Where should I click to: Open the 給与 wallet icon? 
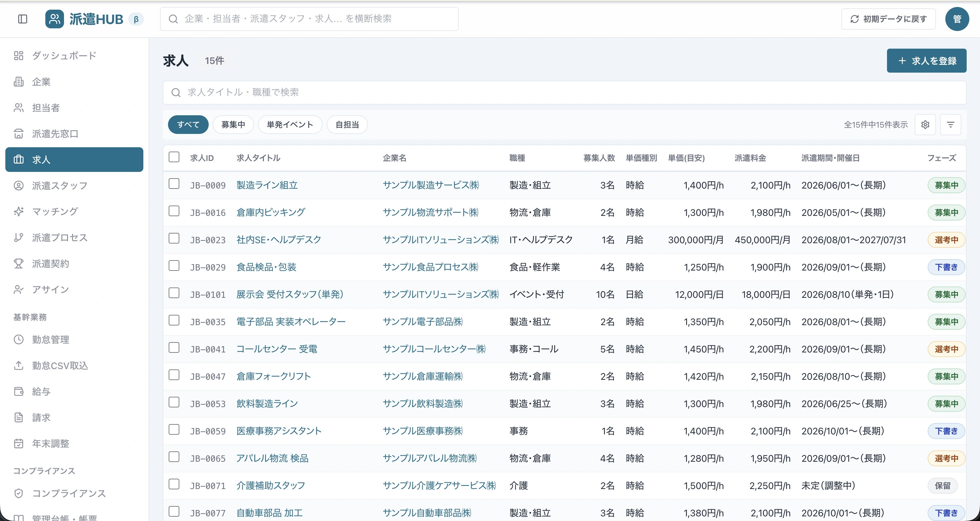tap(19, 391)
